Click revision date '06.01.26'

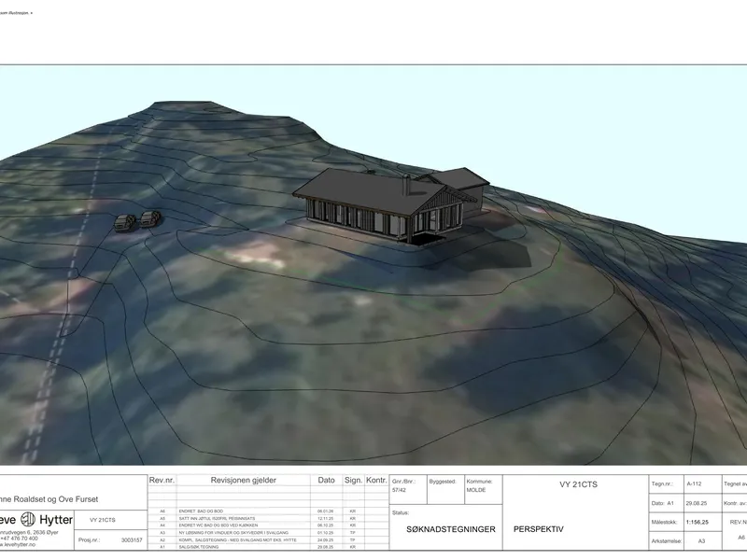pos(326,511)
